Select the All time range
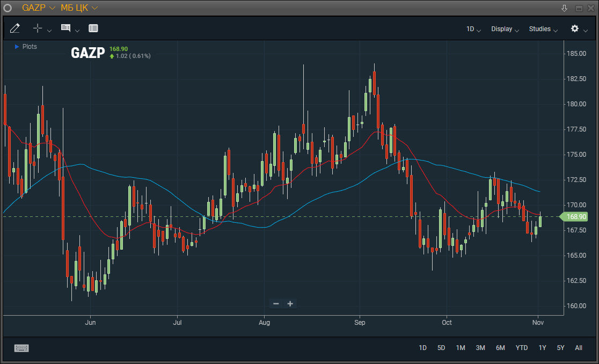Screen dimensions: 599x364 [x=579, y=347]
